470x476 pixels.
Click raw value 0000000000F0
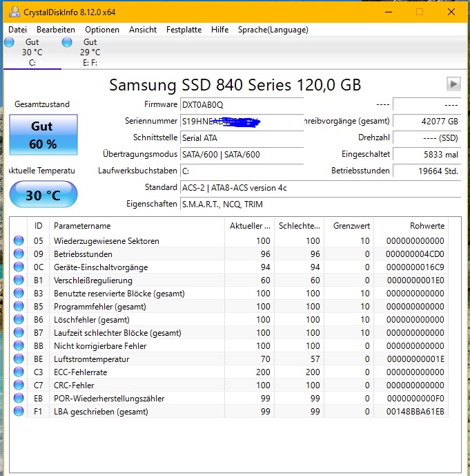coord(415,399)
